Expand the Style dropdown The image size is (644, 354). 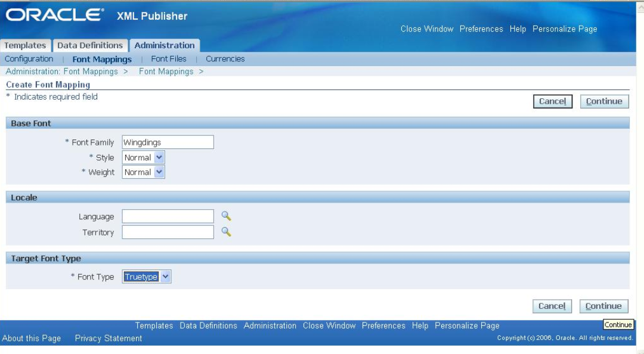(x=143, y=157)
